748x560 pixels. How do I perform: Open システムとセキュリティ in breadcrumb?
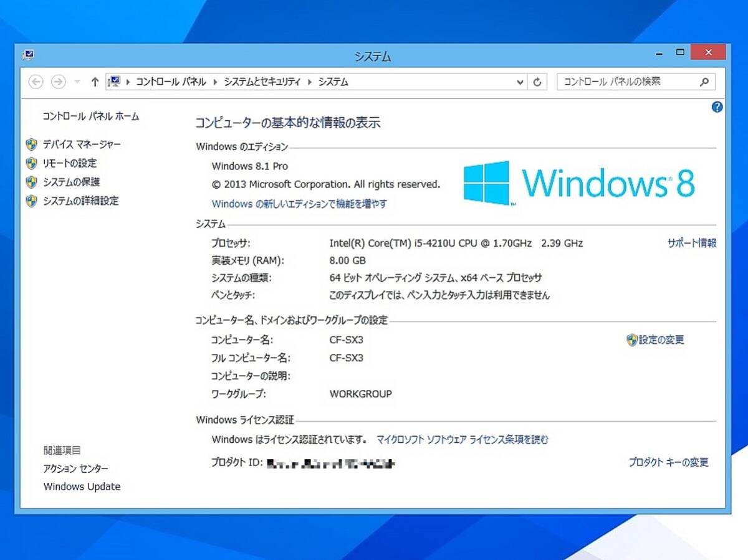tap(262, 82)
